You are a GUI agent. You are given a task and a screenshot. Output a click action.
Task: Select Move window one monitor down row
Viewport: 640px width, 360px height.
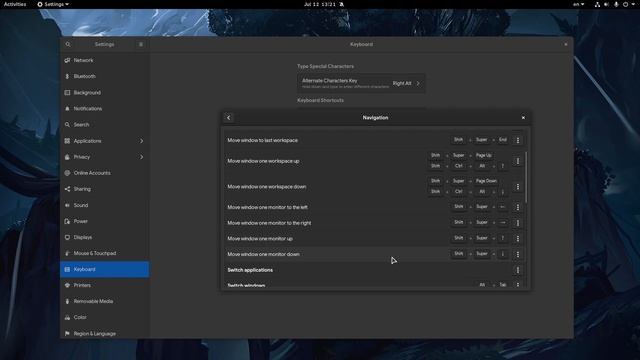[x=374, y=254]
